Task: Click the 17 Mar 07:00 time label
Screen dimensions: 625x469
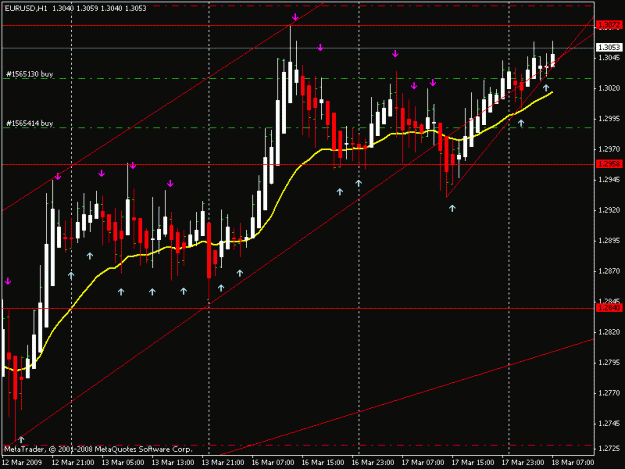Action: click(x=423, y=462)
